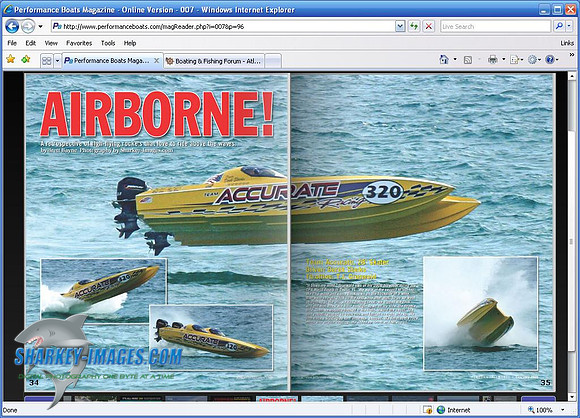This screenshot has height=418, width=580.
Task: Click the small boat 320 photo at bottom center
Action: [211, 338]
